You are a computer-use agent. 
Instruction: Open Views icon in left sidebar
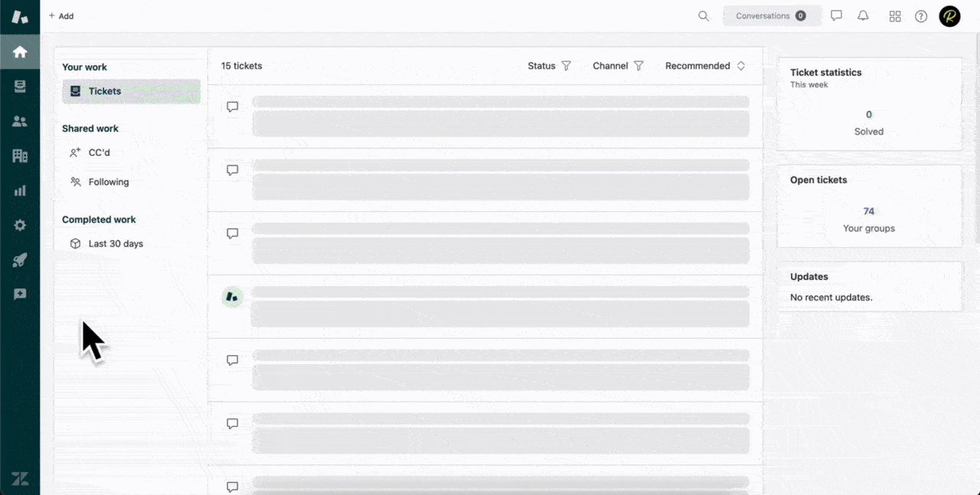click(20, 86)
